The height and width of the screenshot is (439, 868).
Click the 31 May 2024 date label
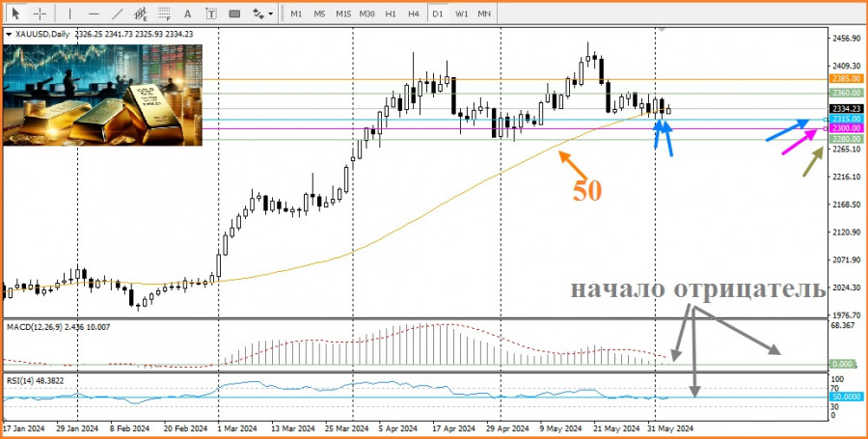(x=671, y=429)
